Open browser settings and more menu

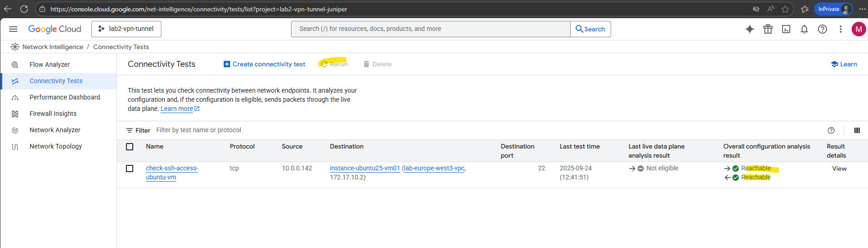862,9
